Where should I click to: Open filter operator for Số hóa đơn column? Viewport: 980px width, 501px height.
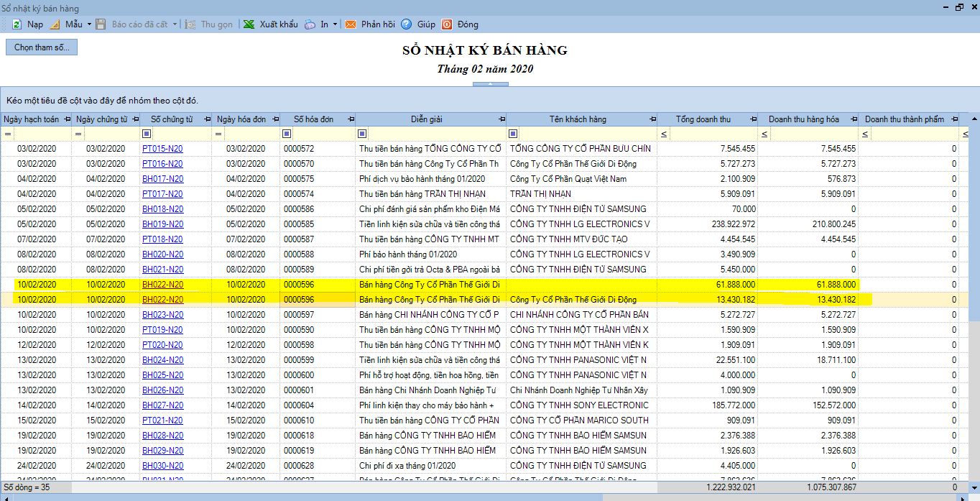[x=287, y=134]
